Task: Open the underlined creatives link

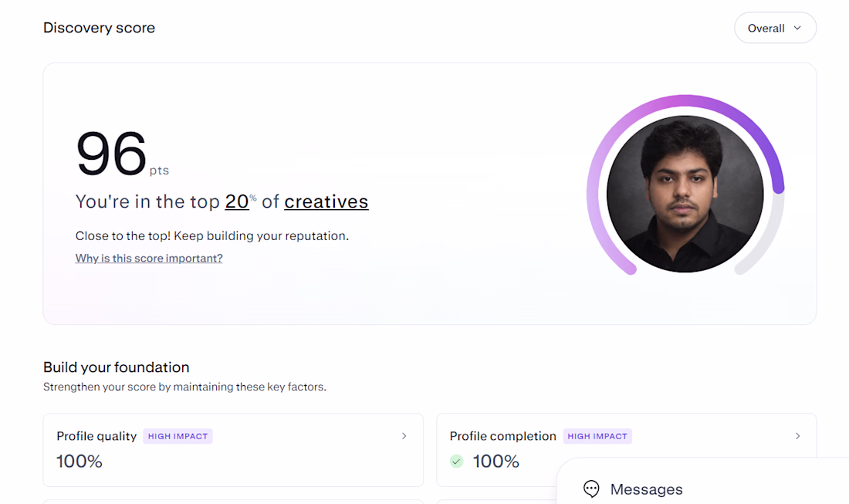Action: tap(326, 201)
